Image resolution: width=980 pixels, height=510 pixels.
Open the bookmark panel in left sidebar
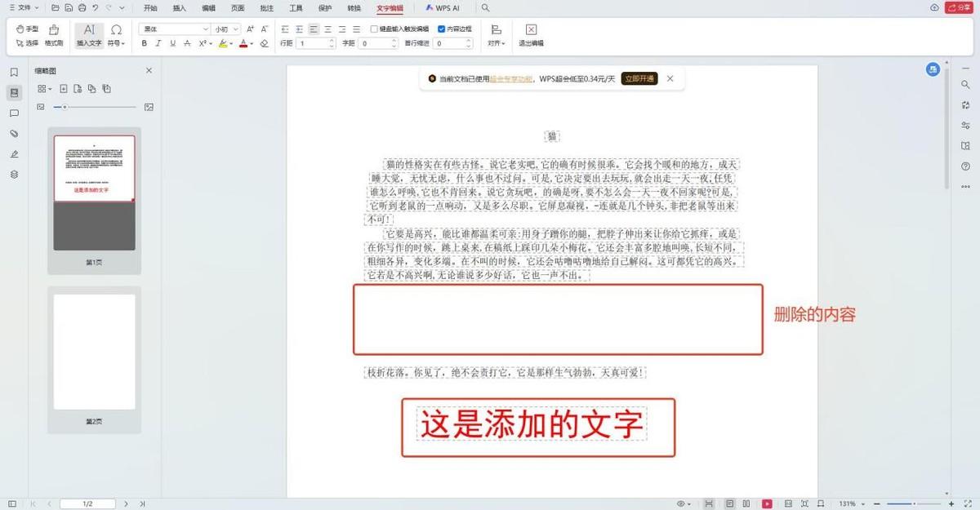coord(14,72)
